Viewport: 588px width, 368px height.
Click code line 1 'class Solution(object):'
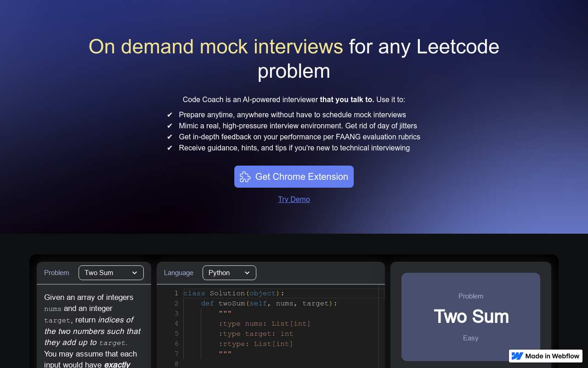click(234, 293)
